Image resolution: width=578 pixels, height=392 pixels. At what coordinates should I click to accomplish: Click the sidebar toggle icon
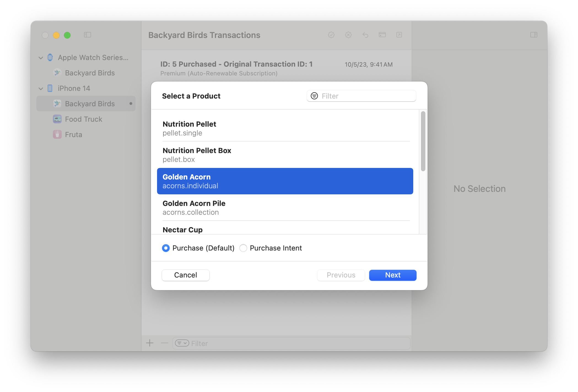click(x=87, y=35)
